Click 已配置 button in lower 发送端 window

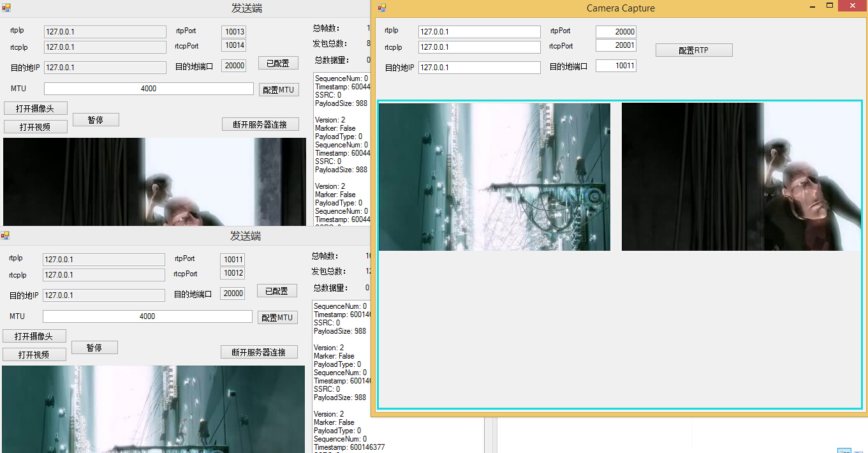click(x=277, y=290)
